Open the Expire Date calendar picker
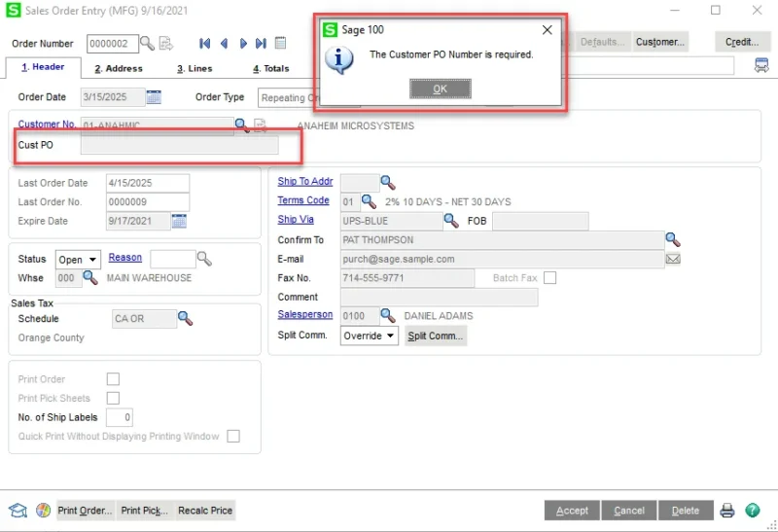The height and width of the screenshot is (532, 778). [x=179, y=221]
